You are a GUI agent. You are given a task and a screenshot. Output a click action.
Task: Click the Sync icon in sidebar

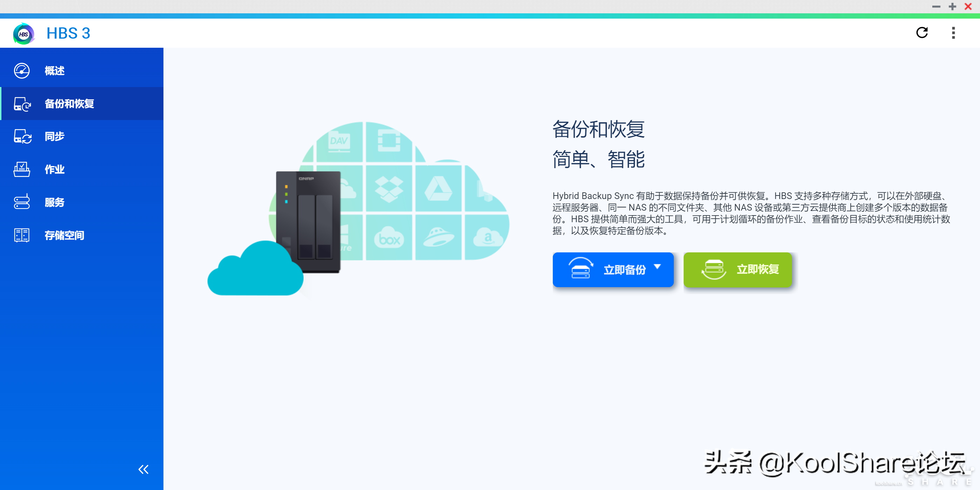point(22,137)
